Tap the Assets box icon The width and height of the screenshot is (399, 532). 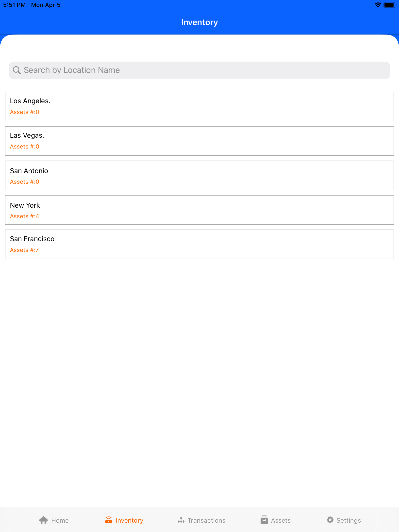[264, 520]
